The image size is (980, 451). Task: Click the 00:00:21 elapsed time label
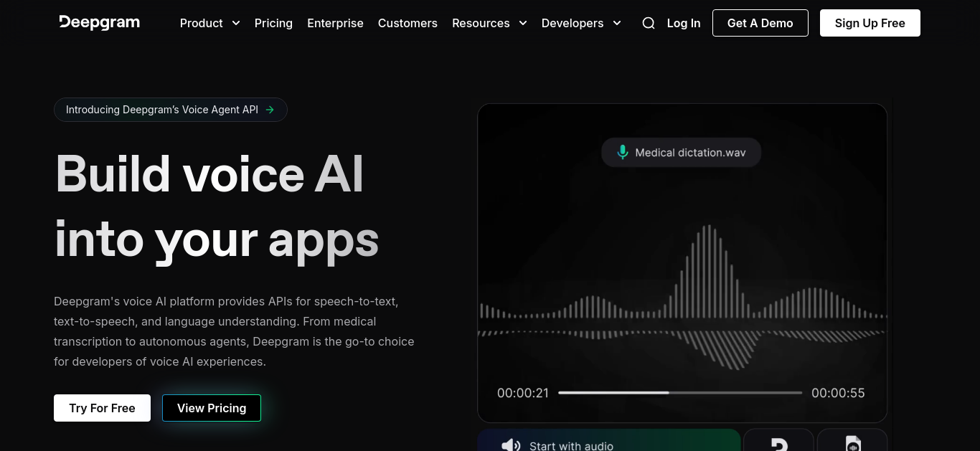(x=523, y=393)
